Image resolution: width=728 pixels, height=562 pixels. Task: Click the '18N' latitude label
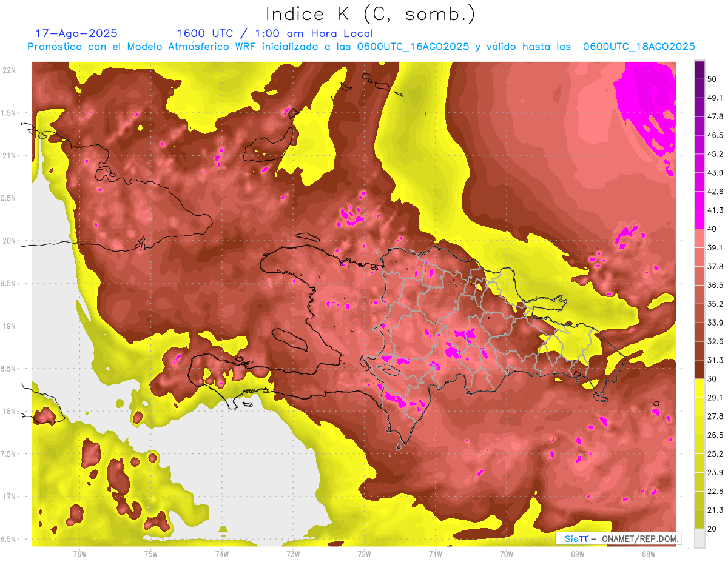(x=10, y=411)
